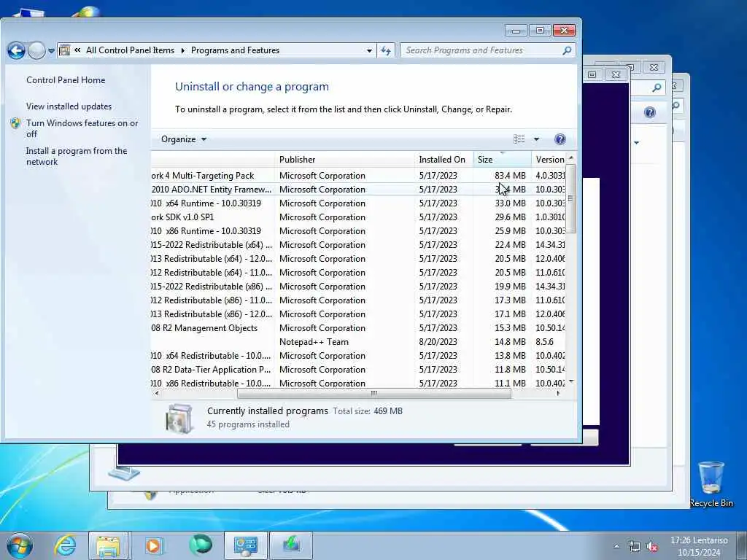Click the Control Panel icon in address bar
This screenshot has width=747, height=560.
click(65, 50)
